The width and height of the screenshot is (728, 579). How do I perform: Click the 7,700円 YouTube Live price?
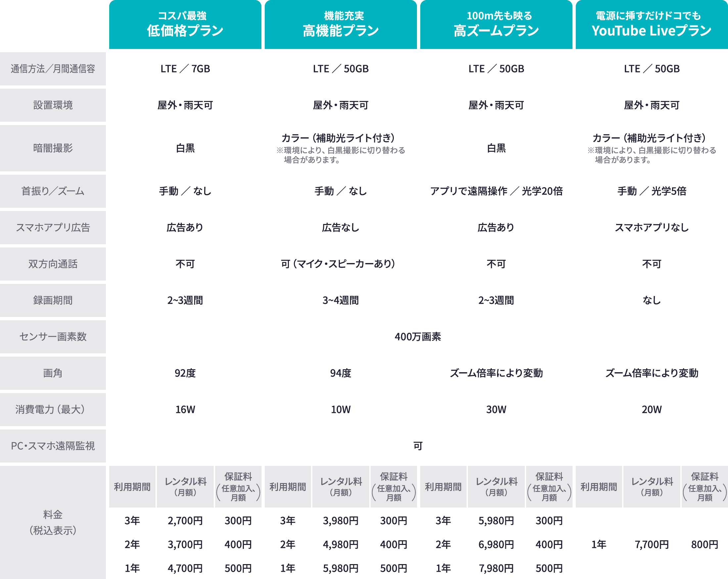651,544
